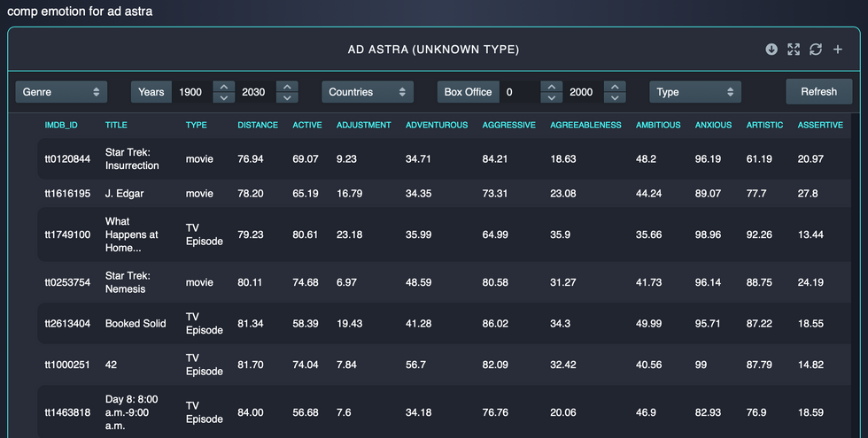Sort by AGREEABLENESS column header

click(585, 125)
